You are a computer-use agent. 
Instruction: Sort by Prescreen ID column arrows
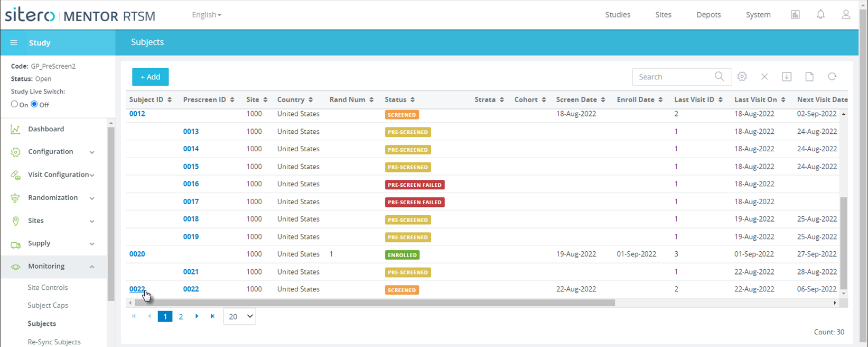coord(232,100)
